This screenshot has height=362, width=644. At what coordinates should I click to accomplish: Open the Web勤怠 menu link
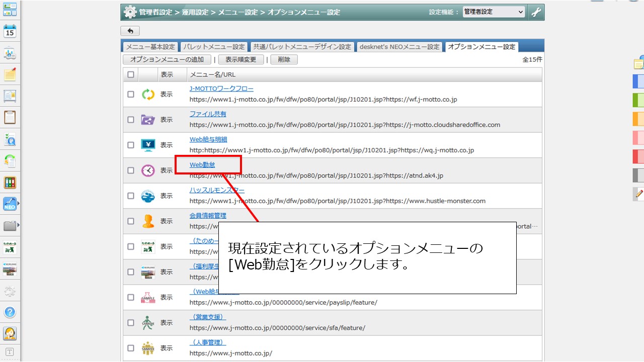point(202,164)
